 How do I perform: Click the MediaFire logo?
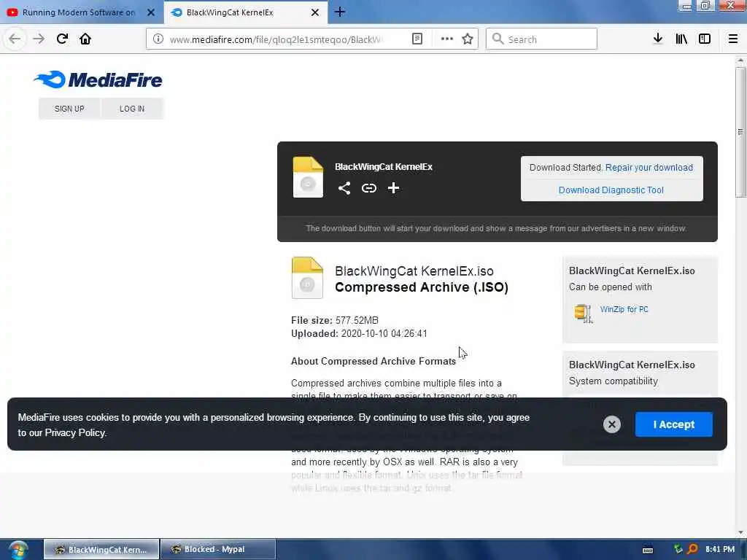coord(98,79)
